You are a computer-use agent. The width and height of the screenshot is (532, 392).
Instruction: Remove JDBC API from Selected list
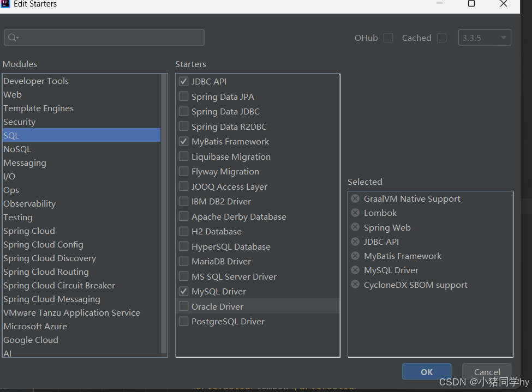[355, 242]
